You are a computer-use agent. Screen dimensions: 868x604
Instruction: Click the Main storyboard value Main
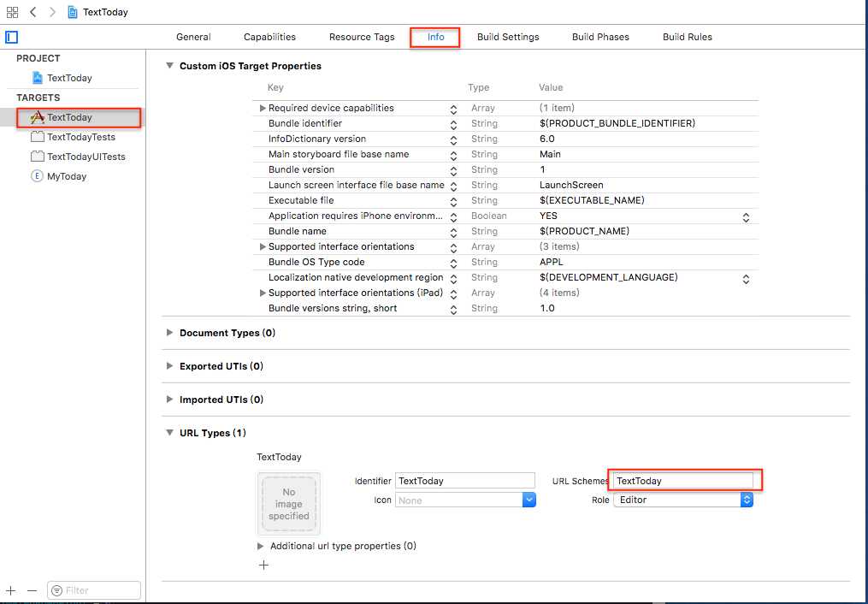pos(550,154)
